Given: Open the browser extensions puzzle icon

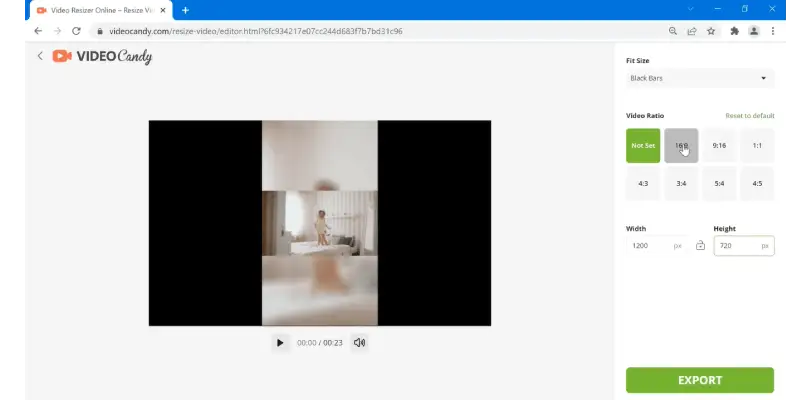Looking at the screenshot, I should point(735,31).
